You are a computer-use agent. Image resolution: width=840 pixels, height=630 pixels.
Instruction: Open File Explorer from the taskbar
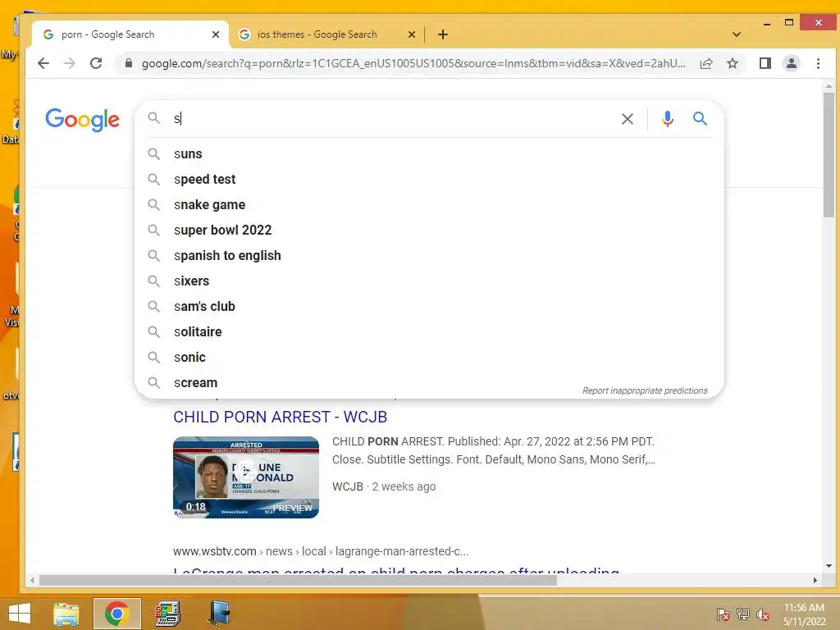tap(66, 614)
